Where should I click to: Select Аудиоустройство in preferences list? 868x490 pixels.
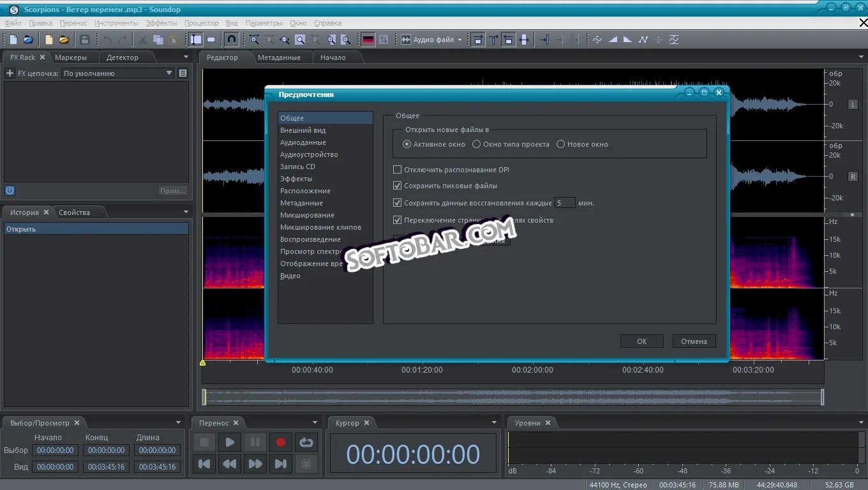click(309, 154)
